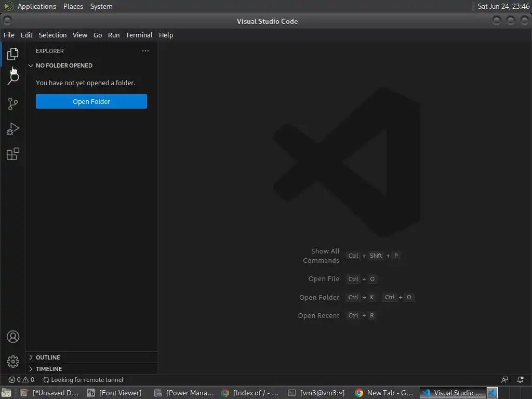This screenshot has height=399, width=532.
Task: Open the Edit menu
Action: [x=26, y=35]
